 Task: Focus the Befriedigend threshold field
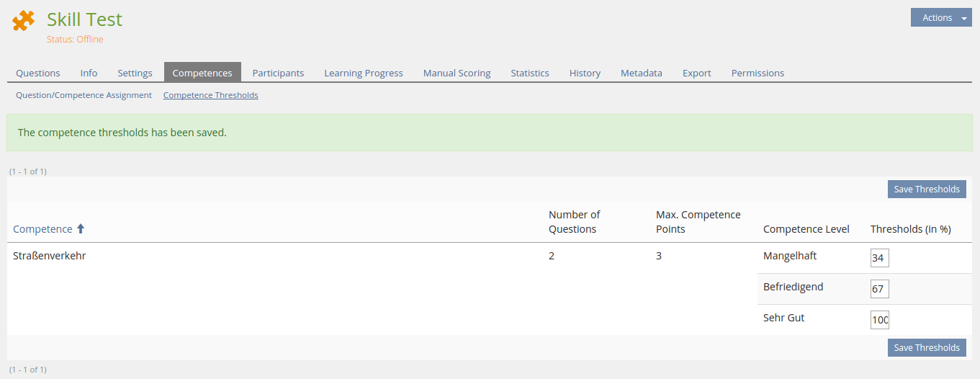(879, 289)
